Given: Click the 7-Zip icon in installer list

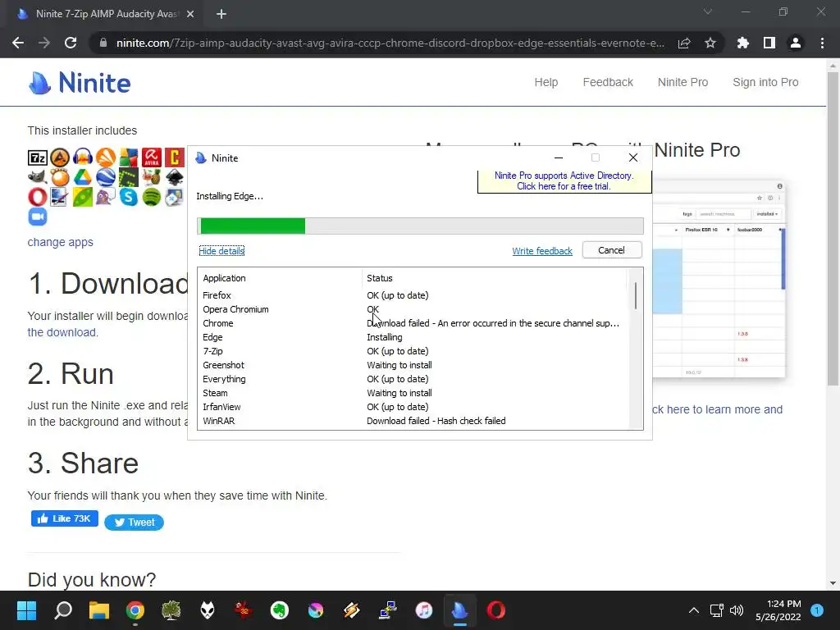Looking at the screenshot, I should pos(38,157).
